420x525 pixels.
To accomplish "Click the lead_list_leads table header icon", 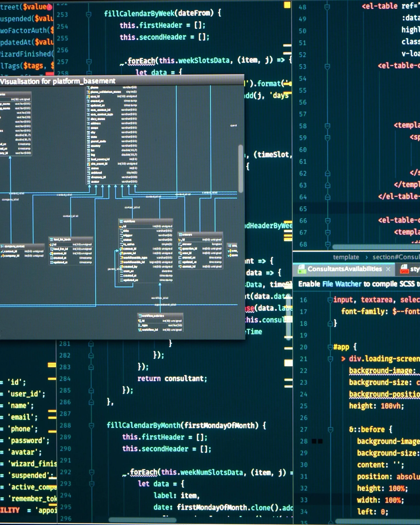I will click(x=52, y=240).
